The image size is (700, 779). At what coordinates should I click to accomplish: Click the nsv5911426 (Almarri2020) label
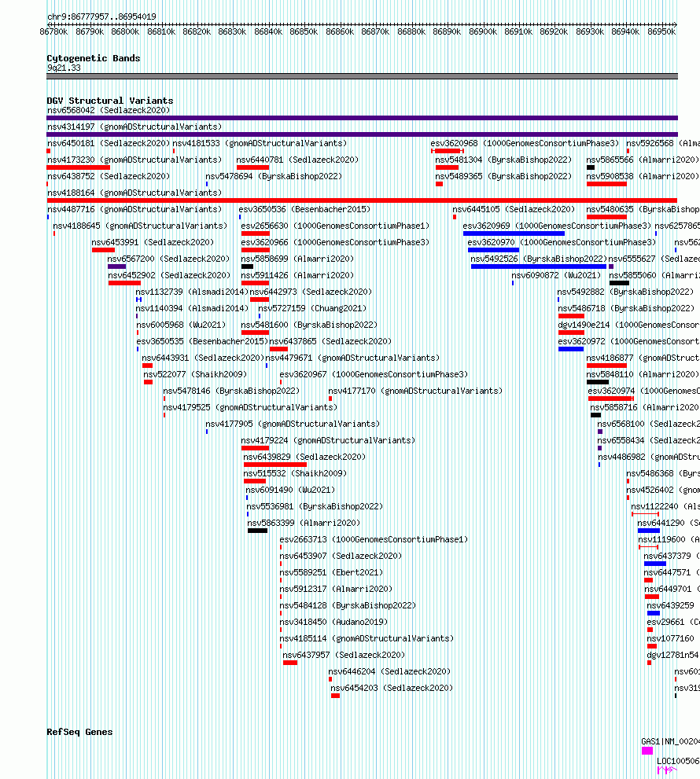click(x=297, y=275)
